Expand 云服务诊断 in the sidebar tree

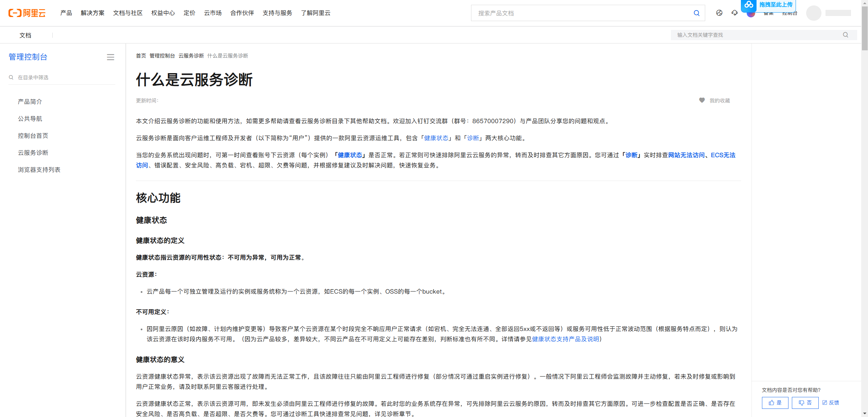coord(33,153)
